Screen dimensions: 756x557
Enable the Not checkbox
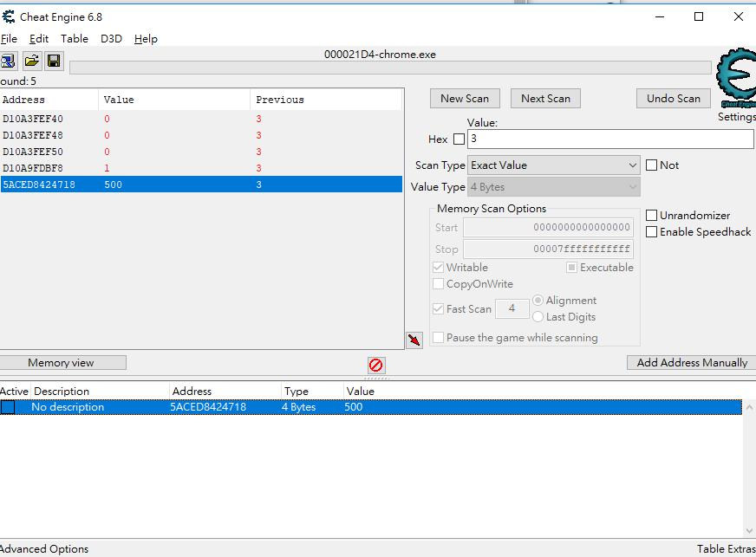(x=651, y=165)
